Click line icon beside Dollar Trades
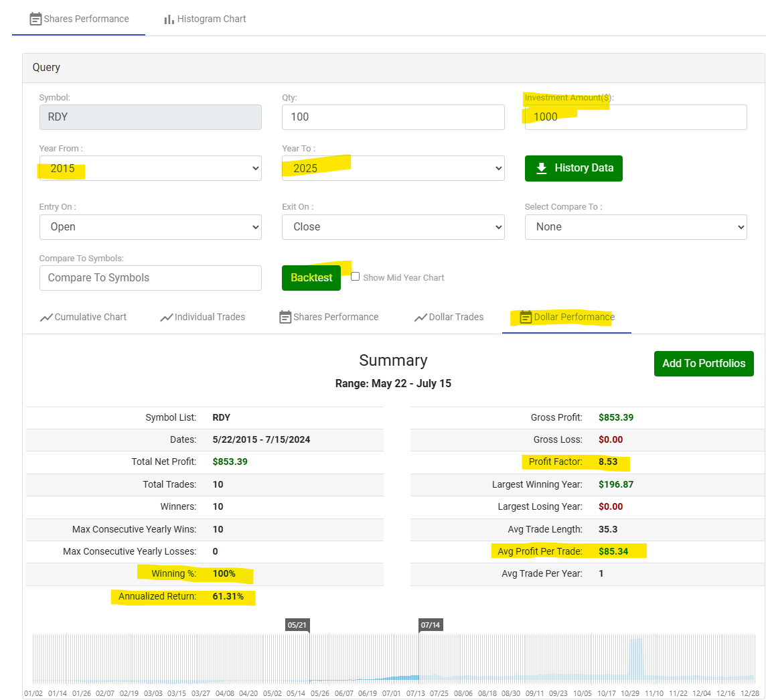 420,318
